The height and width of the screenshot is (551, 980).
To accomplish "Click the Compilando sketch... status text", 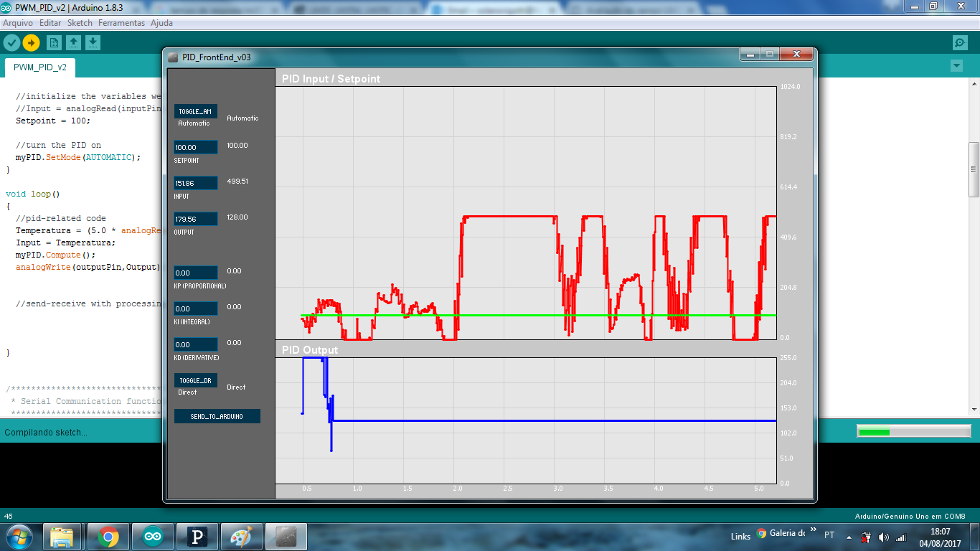I will (46, 432).
